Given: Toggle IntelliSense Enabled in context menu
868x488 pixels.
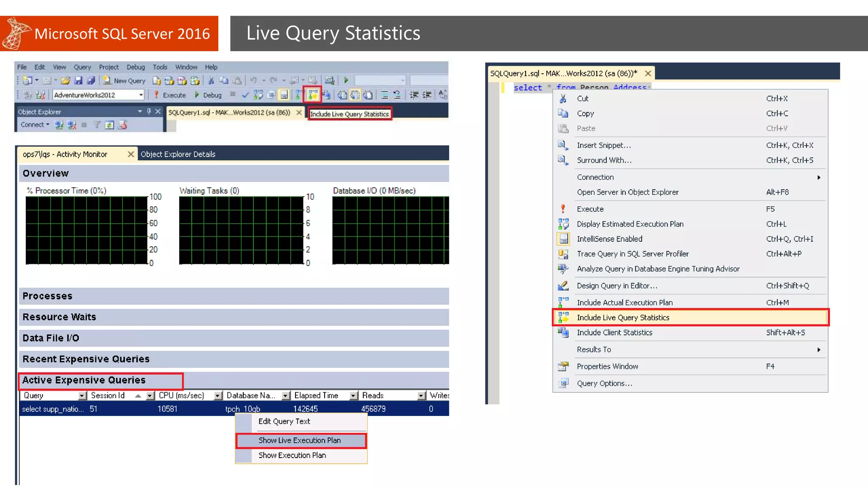Looking at the screenshot, I should [x=690, y=239].
